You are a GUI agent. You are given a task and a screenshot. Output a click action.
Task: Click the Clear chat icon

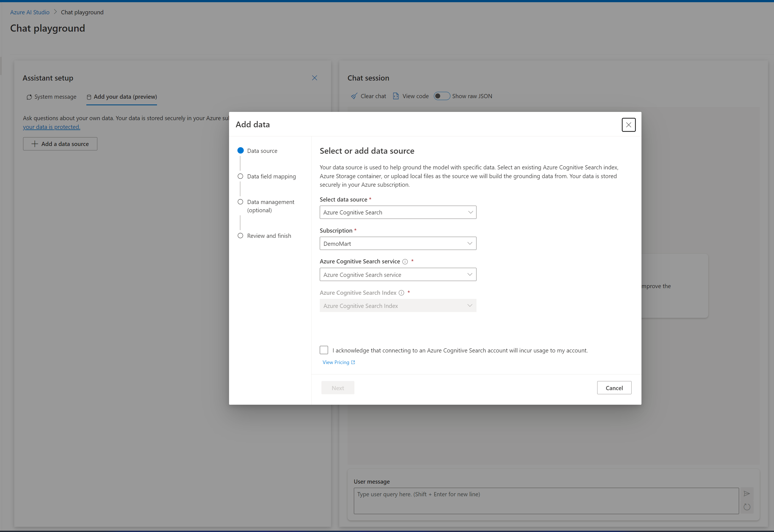pos(354,96)
